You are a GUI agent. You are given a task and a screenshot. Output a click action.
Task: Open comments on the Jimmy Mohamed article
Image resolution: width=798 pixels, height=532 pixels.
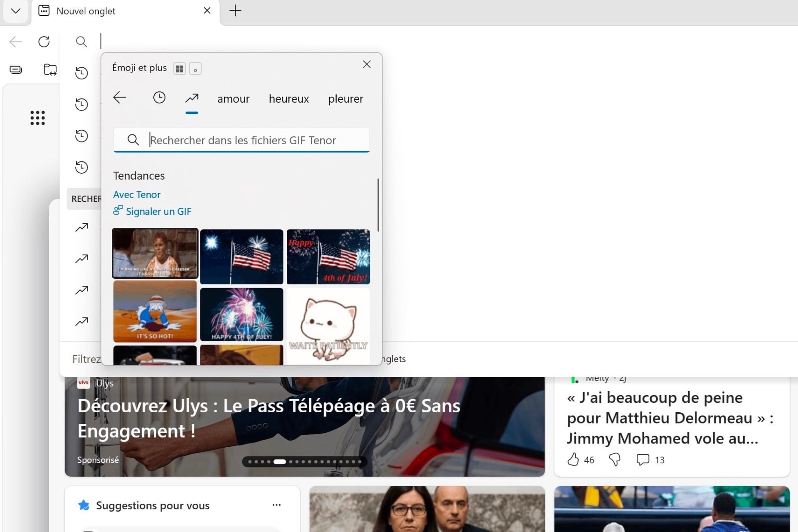point(643,460)
